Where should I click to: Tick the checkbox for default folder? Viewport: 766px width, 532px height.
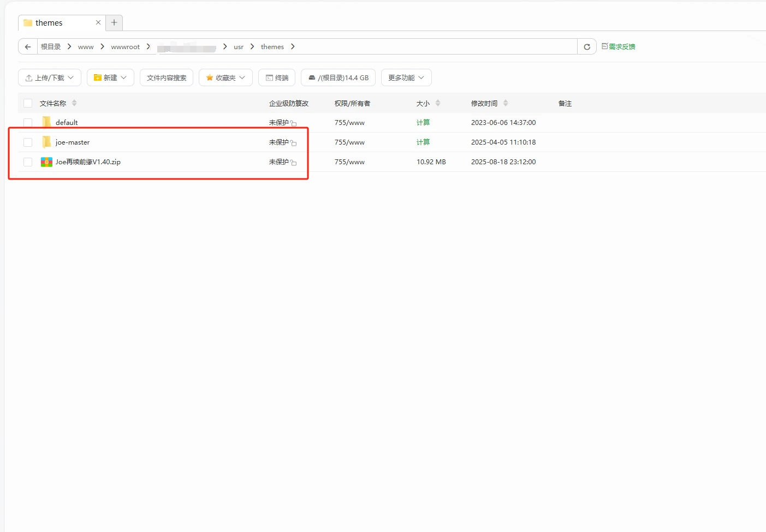tap(28, 123)
